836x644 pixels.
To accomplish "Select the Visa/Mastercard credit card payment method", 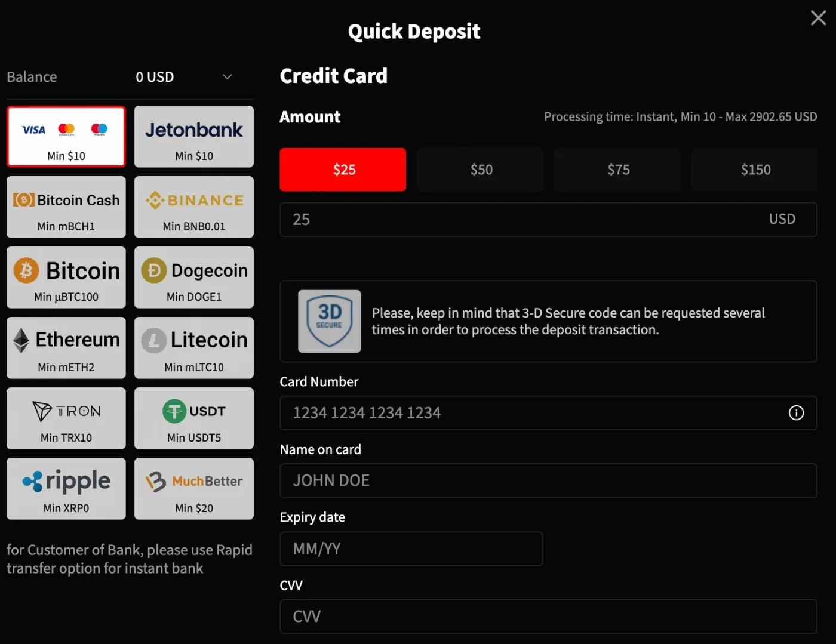I will 66,137.
